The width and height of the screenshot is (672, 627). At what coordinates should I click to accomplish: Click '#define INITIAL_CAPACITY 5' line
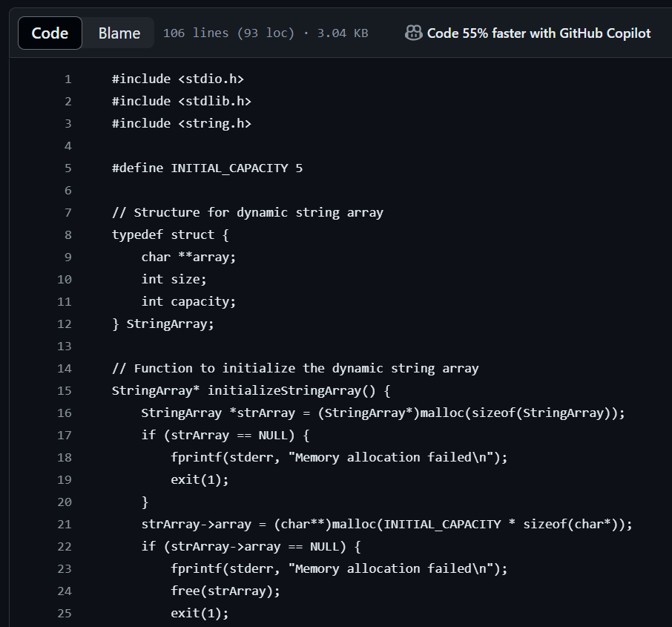(207, 168)
